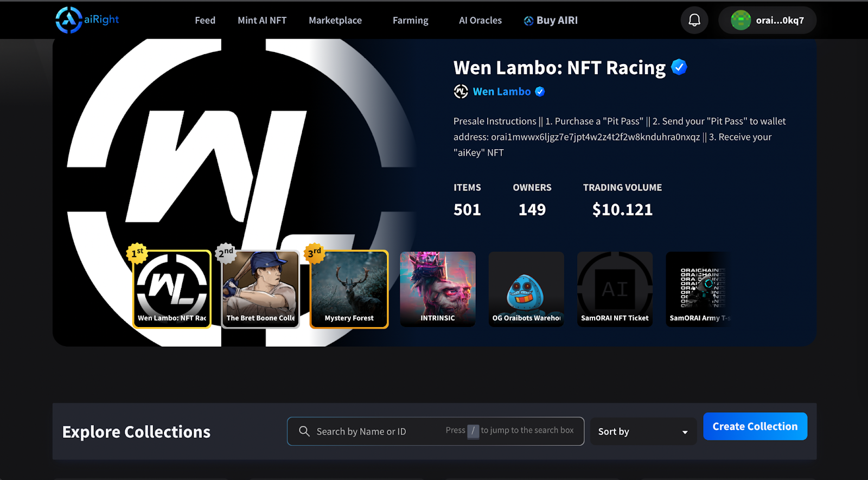Open the notifications bell
Image resolution: width=868 pixels, height=480 pixels.
[x=694, y=20]
